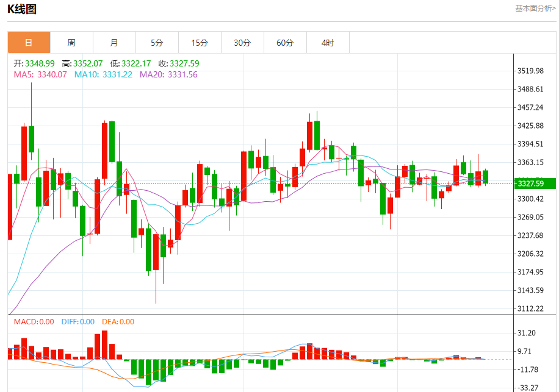Click the MACD indicator label

(x=34, y=322)
